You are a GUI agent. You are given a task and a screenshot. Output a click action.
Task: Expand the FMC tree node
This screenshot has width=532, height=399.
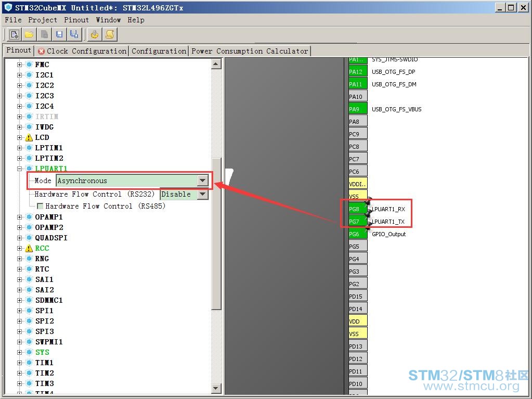click(20, 65)
